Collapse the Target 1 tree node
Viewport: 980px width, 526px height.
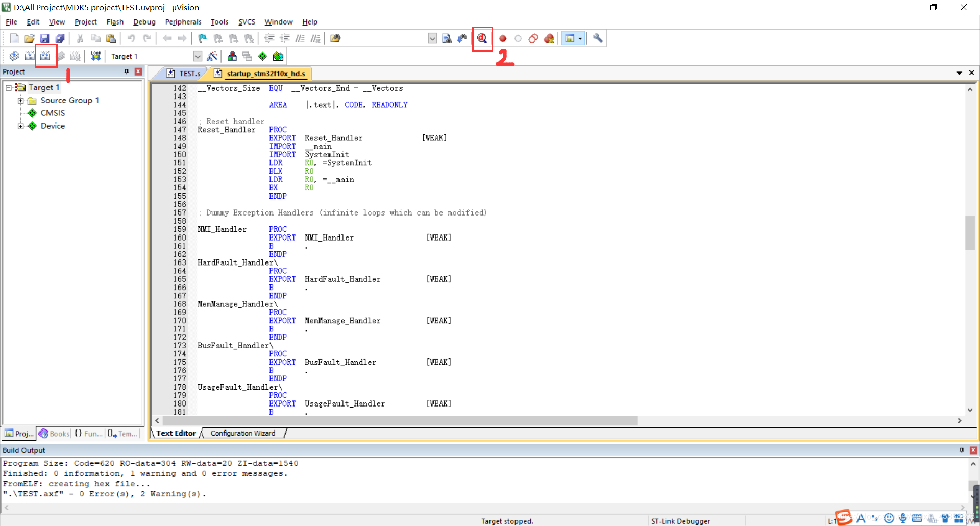9,88
